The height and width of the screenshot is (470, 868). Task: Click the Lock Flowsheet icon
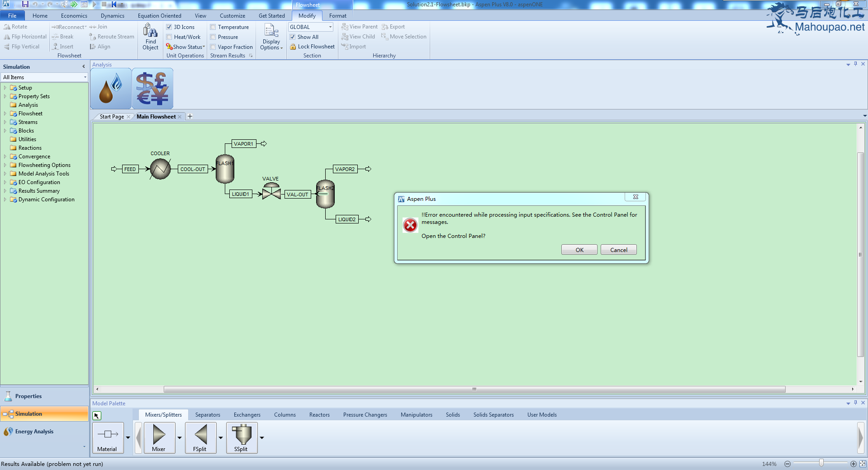pyautogui.click(x=293, y=47)
